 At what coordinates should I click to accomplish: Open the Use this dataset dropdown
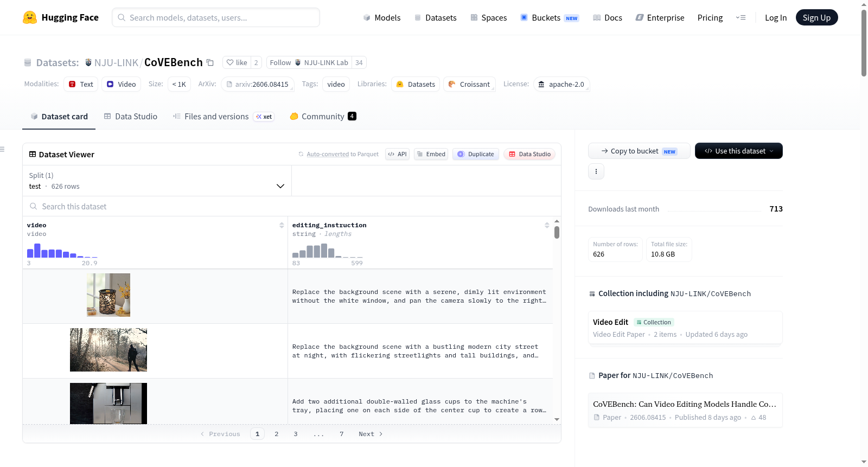tap(739, 151)
